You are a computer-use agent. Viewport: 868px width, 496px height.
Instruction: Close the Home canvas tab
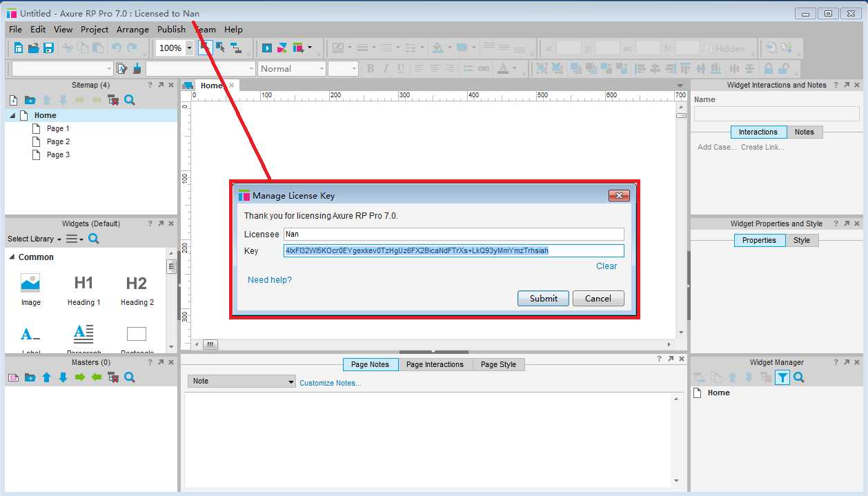click(x=231, y=86)
